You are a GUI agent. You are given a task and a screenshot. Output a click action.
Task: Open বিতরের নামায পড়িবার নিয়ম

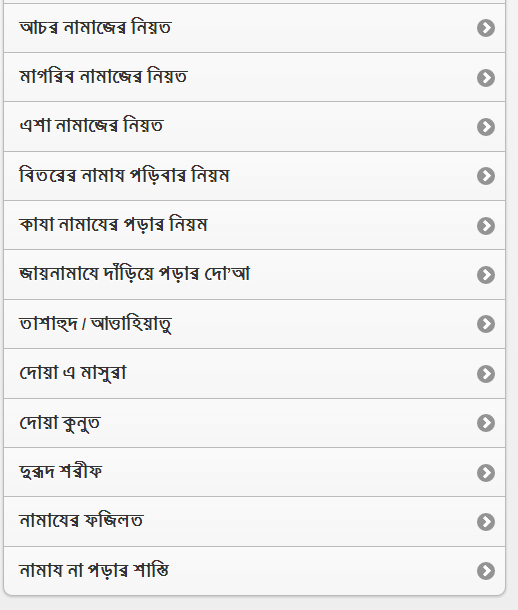pos(254,176)
